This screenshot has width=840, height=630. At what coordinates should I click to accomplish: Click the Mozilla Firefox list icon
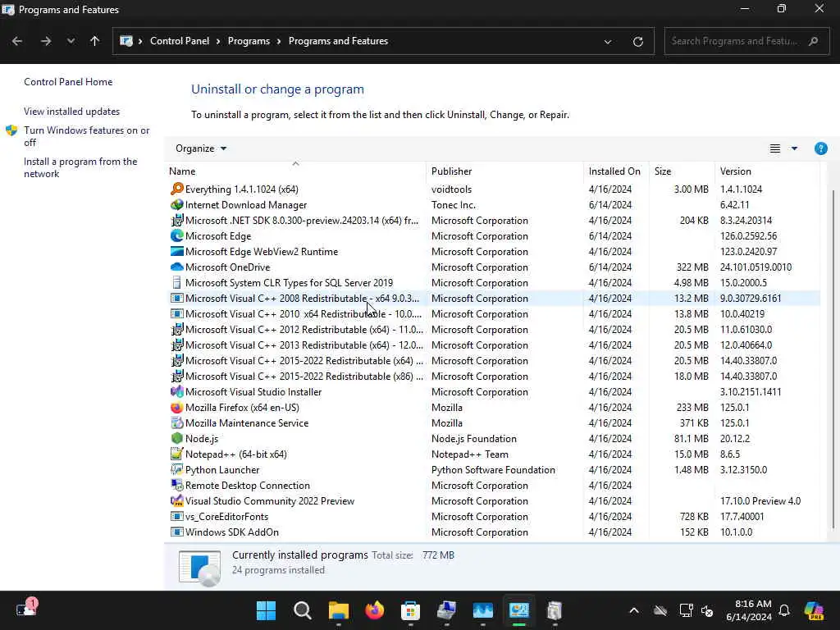(177, 407)
